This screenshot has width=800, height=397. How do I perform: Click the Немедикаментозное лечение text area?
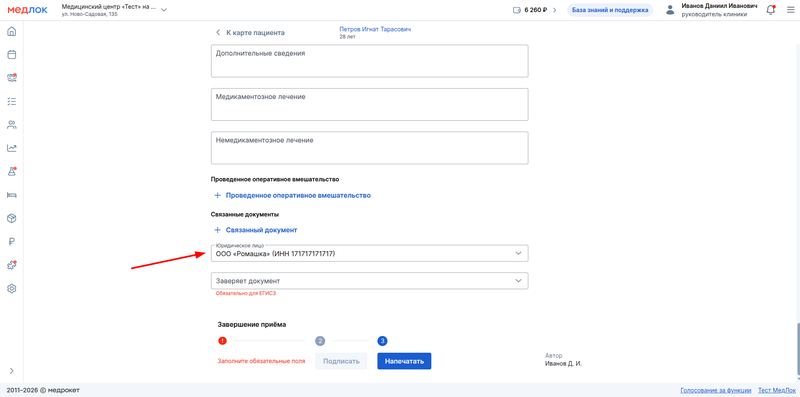click(369, 148)
